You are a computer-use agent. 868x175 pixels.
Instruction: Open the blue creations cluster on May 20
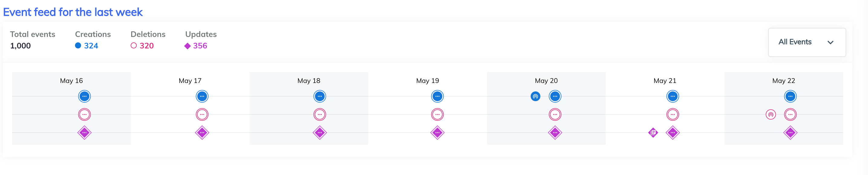555,96
